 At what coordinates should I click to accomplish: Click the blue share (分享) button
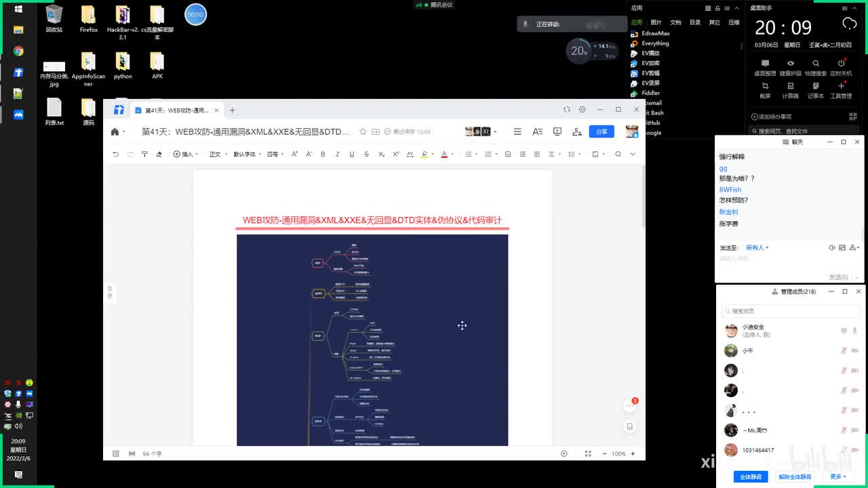coord(601,131)
